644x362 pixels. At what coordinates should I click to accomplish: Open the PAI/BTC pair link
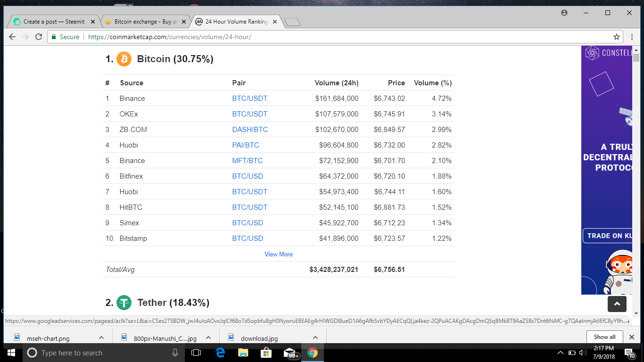point(246,145)
